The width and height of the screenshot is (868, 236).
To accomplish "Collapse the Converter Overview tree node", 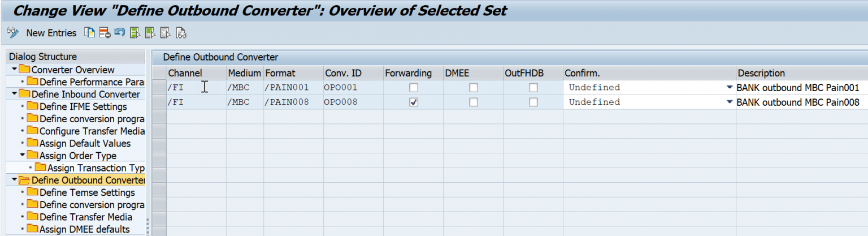I will (x=14, y=70).
